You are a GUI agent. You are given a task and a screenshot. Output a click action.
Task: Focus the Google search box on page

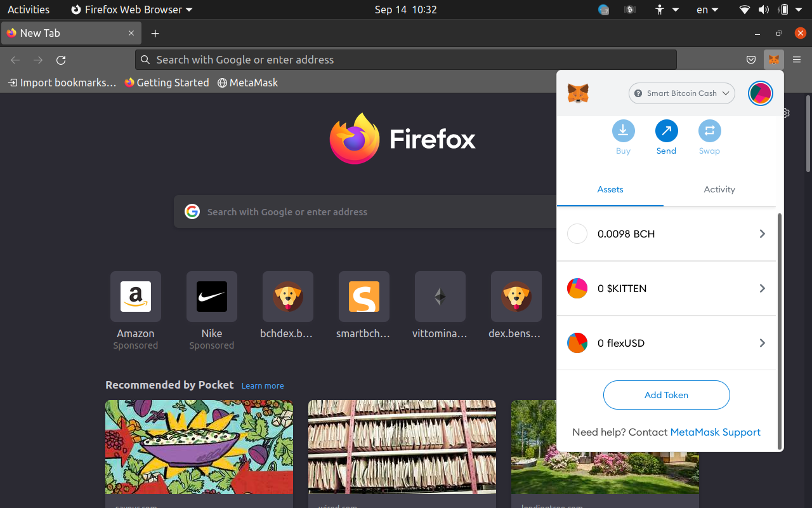[x=365, y=211]
